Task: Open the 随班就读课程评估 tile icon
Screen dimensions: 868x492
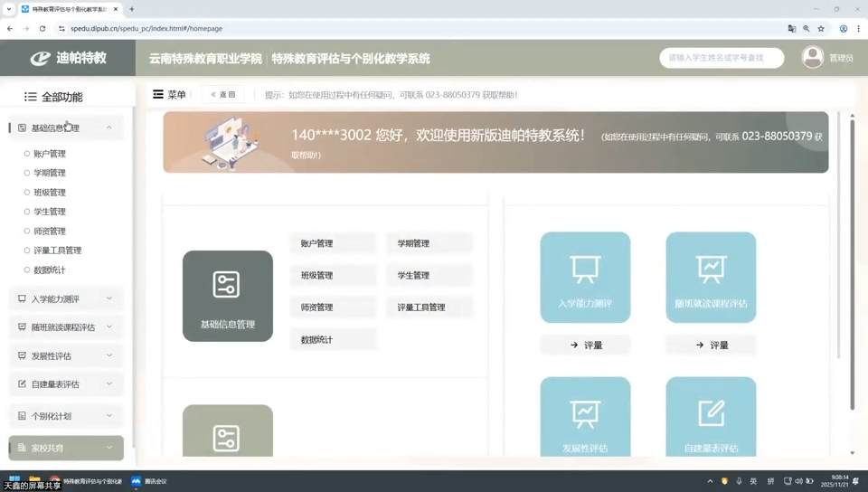Action: [x=711, y=269]
